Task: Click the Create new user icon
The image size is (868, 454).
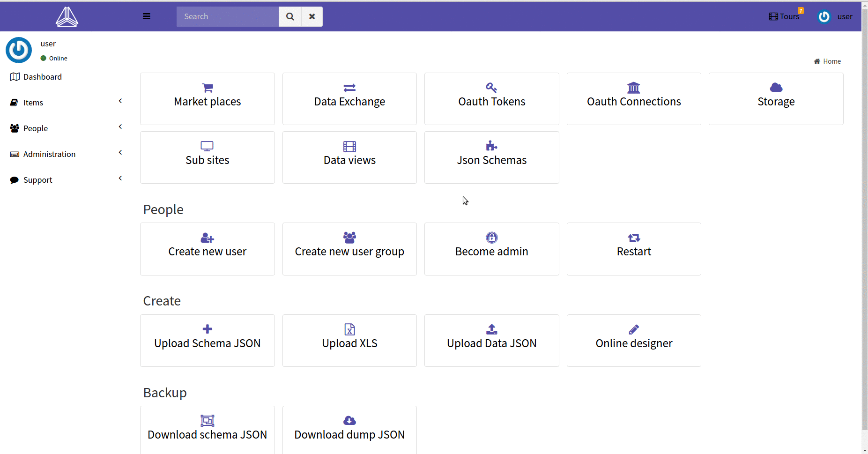Action: pos(207,238)
